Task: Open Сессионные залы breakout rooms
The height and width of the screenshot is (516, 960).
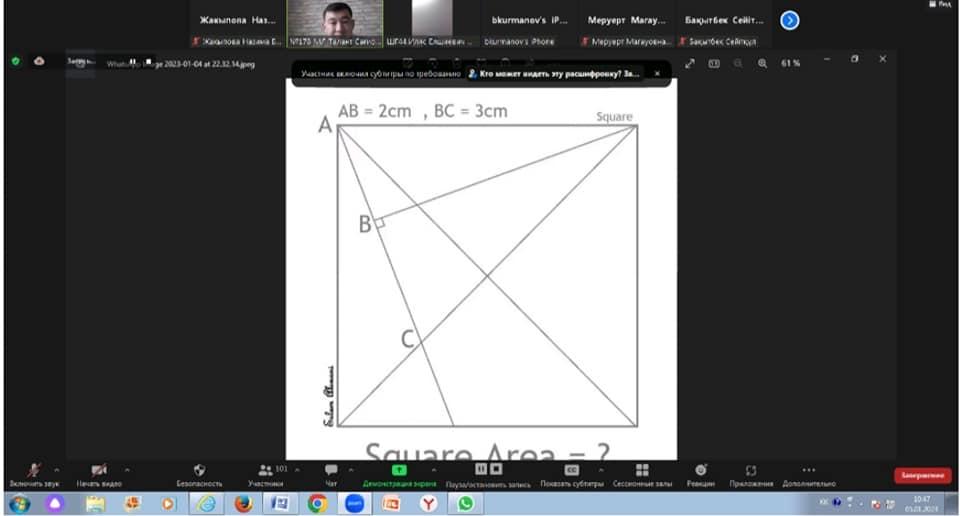Action: pyautogui.click(x=642, y=471)
